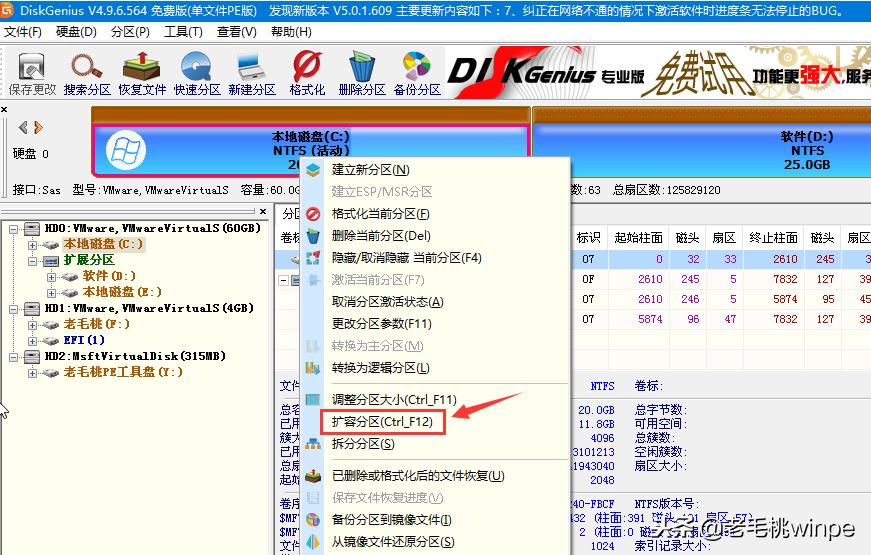871x555 pixels.
Task: Click the icon beside 隐藏/取消隐藏 当前分区(F4)
Action: coord(313,258)
